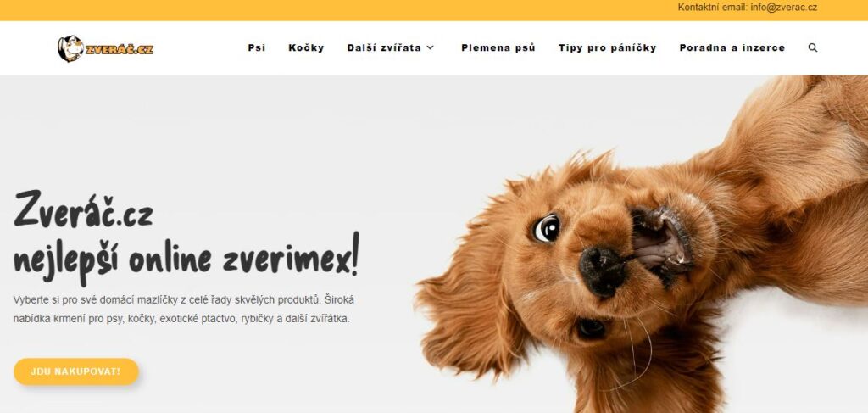
Task: Go to the Kočky section
Action: click(306, 47)
